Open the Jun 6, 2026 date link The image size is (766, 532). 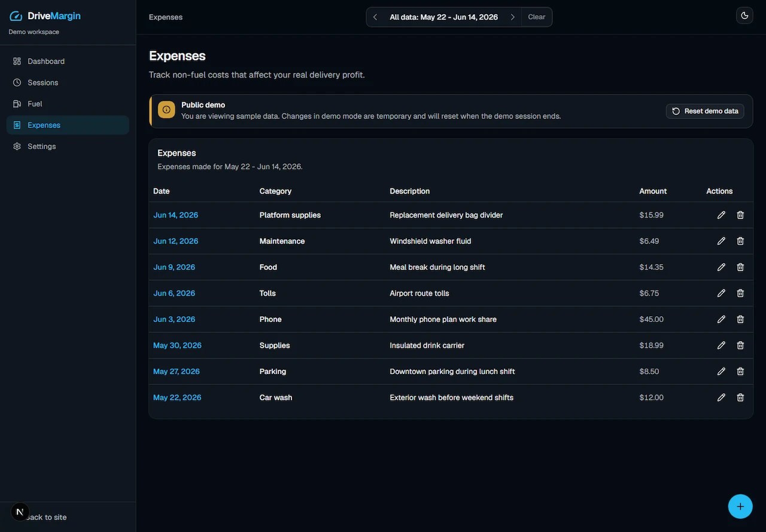tap(174, 293)
